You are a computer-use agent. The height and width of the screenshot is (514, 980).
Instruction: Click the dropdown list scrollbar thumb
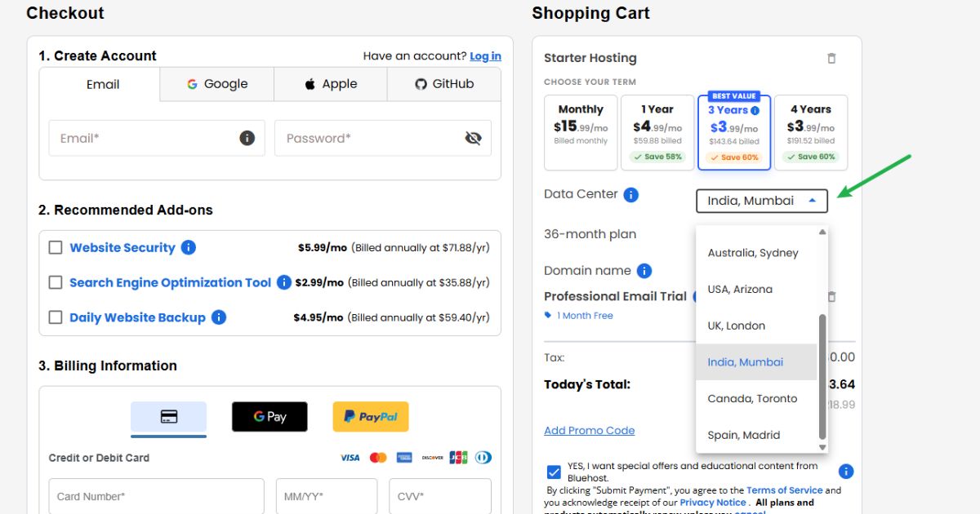click(822, 377)
